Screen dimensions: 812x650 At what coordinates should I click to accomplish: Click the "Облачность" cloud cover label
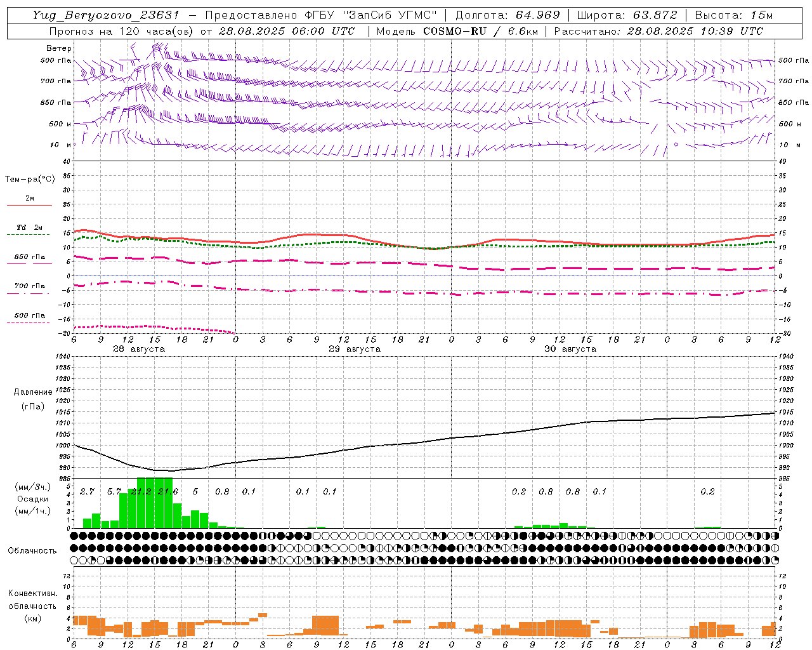tap(32, 551)
